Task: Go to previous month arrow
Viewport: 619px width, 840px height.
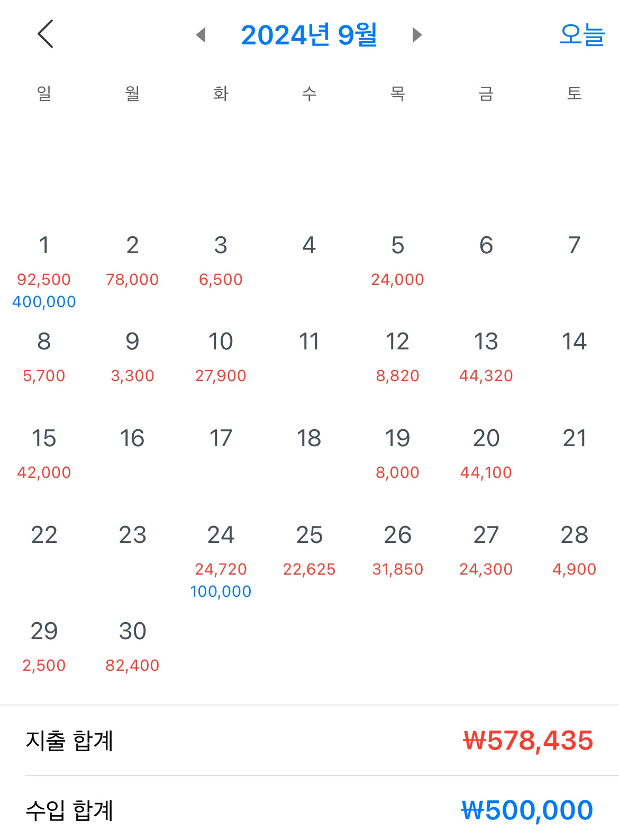Action: (x=201, y=35)
